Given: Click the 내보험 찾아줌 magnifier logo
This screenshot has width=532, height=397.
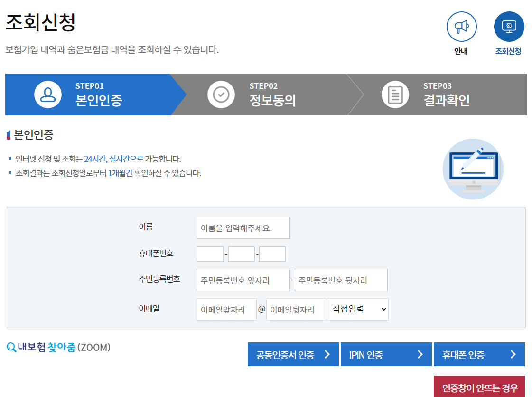Looking at the screenshot, I should [x=58, y=347].
